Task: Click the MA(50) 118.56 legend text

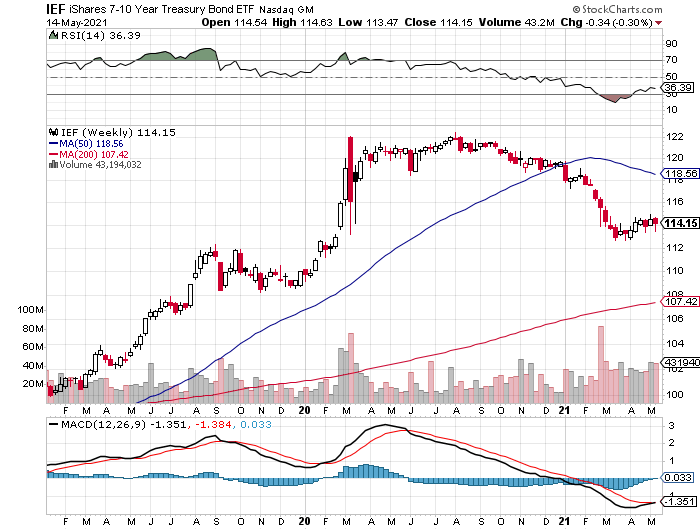Action: click(x=91, y=144)
